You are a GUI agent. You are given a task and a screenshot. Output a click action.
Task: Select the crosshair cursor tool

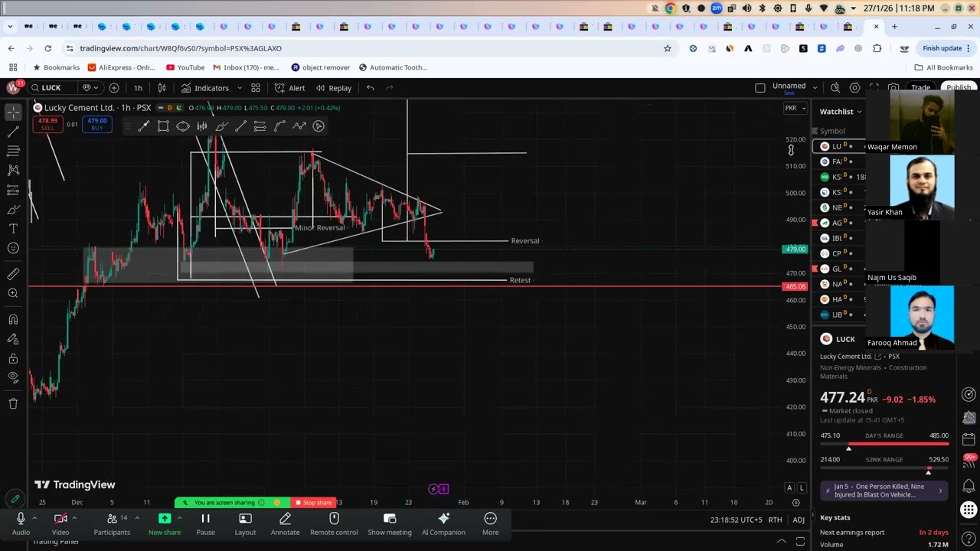click(x=13, y=112)
